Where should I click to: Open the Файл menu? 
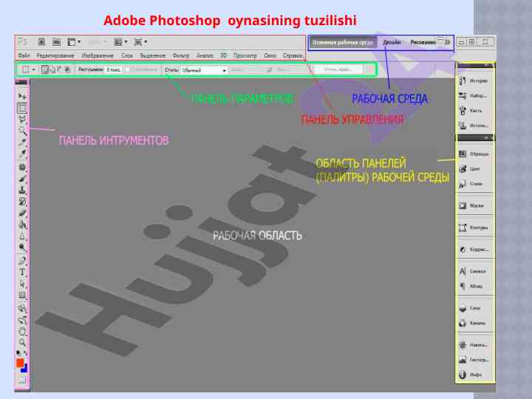point(24,55)
